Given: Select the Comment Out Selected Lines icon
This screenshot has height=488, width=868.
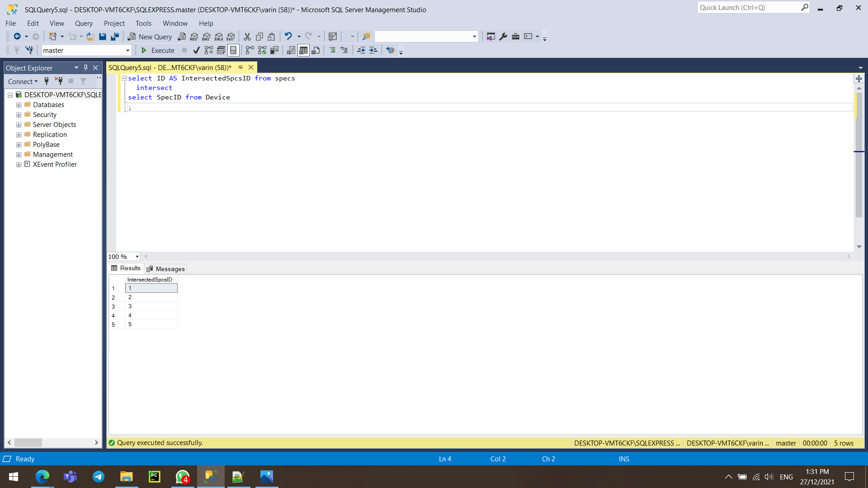Looking at the screenshot, I should [x=332, y=50].
